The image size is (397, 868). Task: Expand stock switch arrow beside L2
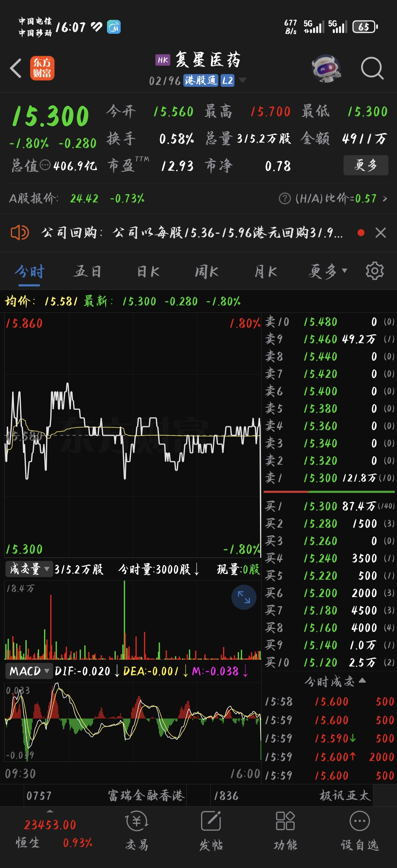coord(242,80)
